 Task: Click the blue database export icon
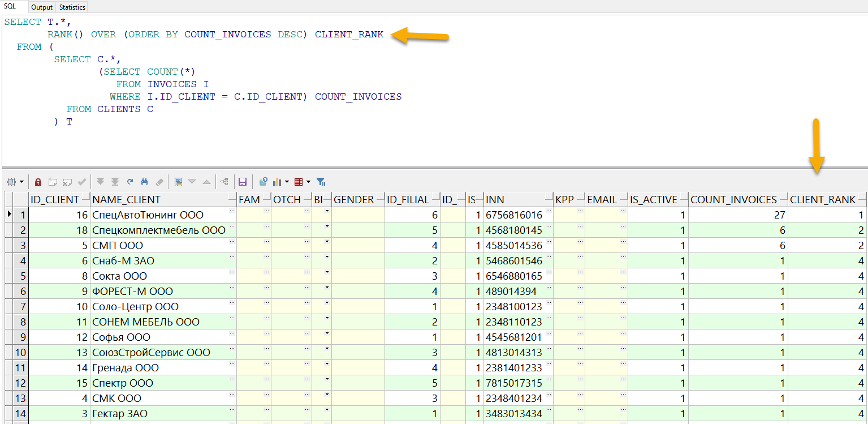pyautogui.click(x=263, y=181)
